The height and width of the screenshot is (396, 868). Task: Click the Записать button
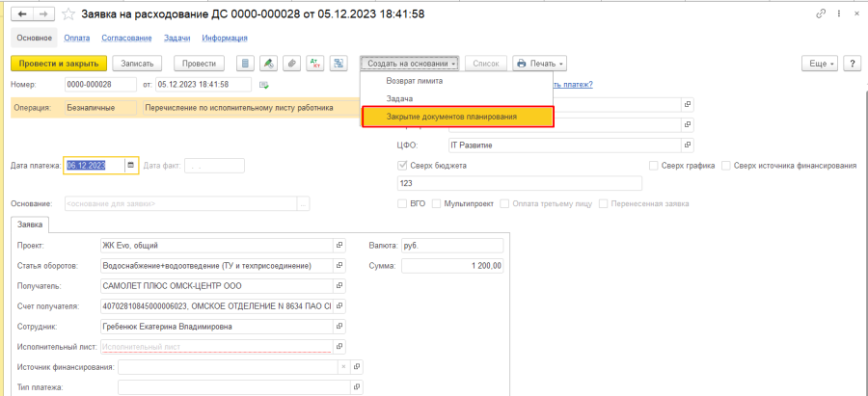coord(139,64)
